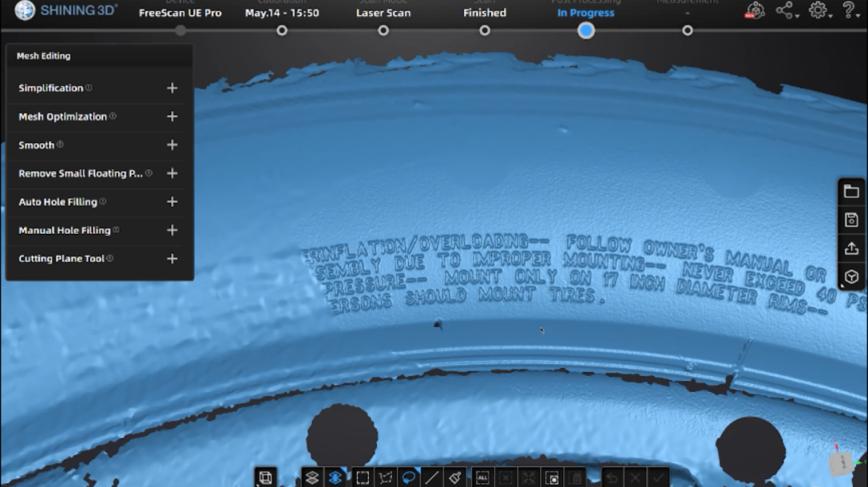Toggle select-through layers mode
The height and width of the screenshot is (487, 868).
[x=312, y=477]
